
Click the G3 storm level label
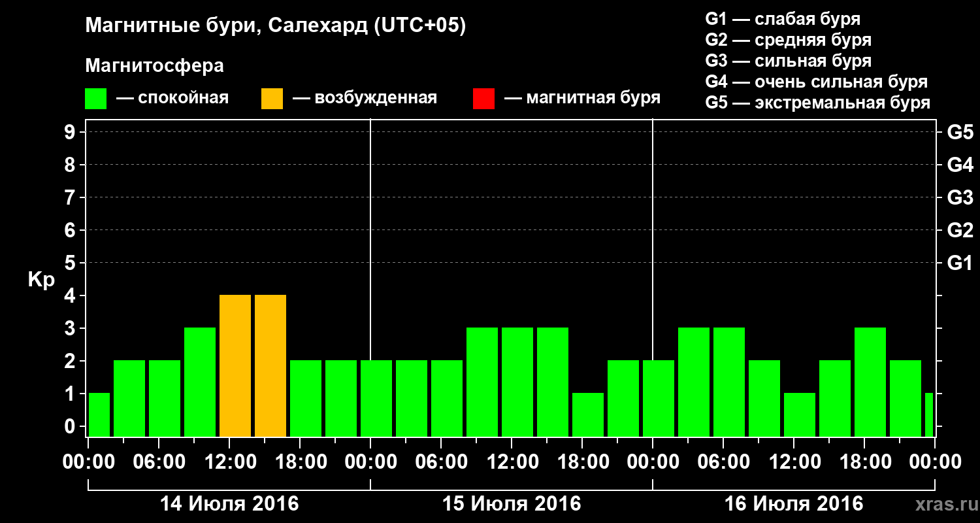point(960,197)
